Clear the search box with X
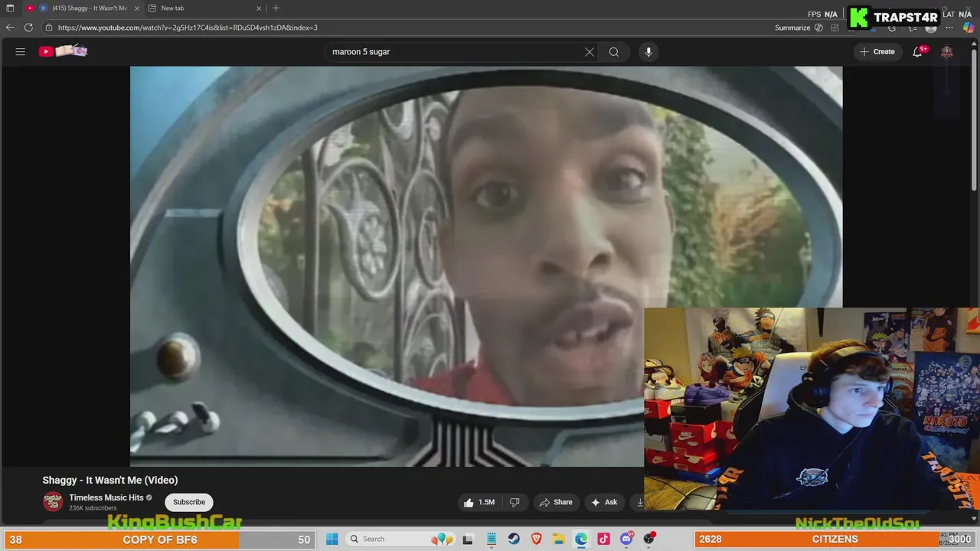980x551 pixels. pos(590,52)
